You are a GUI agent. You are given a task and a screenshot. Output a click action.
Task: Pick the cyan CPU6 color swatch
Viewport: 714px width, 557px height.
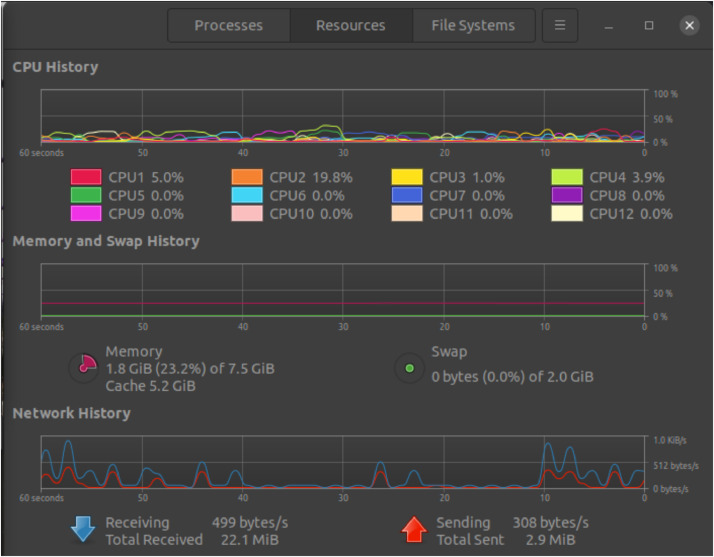click(x=247, y=195)
